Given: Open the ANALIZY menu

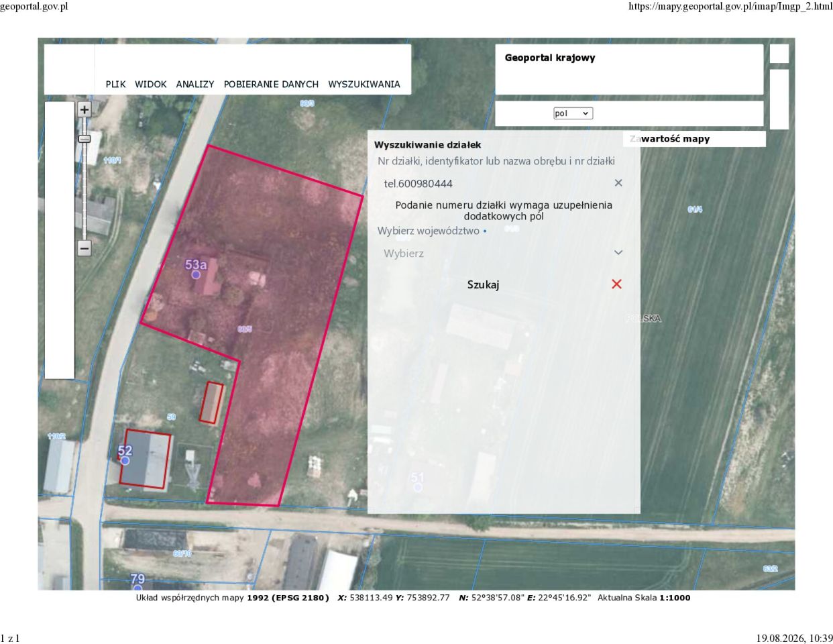Looking at the screenshot, I should [195, 84].
